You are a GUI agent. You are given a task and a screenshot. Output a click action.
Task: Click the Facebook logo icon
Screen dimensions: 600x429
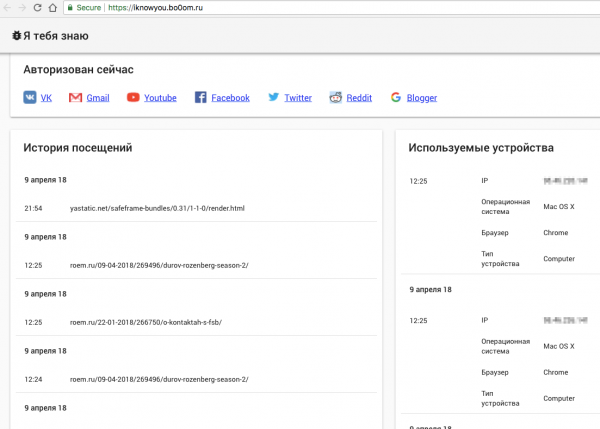[x=201, y=97]
